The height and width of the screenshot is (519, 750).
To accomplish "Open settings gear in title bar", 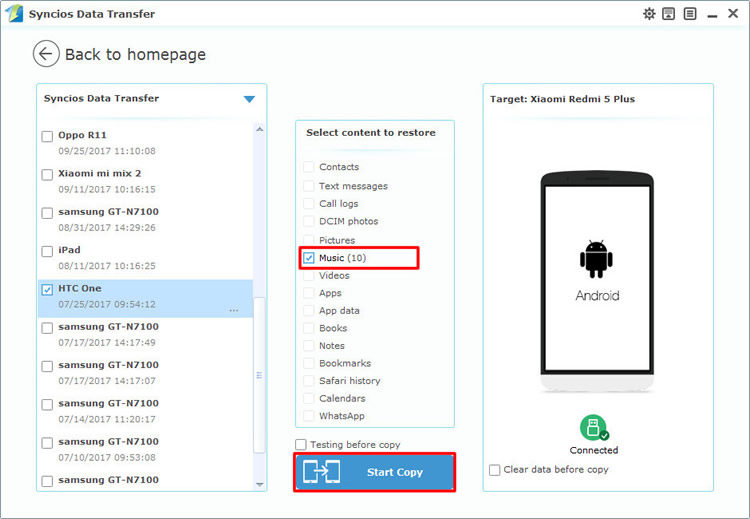I will [649, 14].
